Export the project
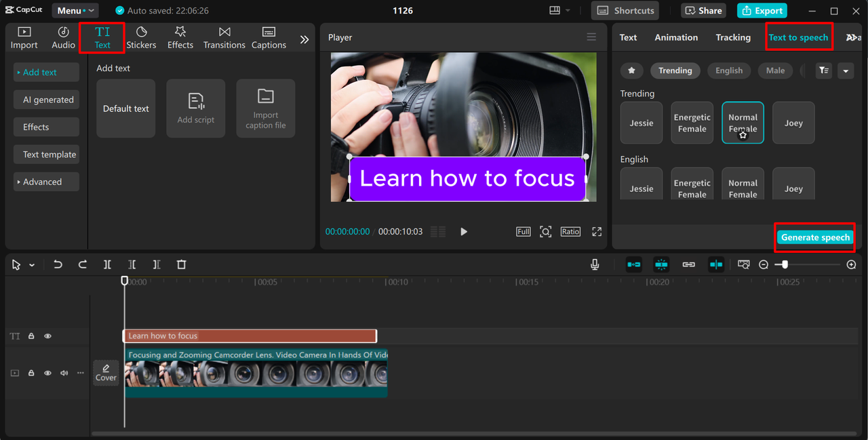 [762, 11]
